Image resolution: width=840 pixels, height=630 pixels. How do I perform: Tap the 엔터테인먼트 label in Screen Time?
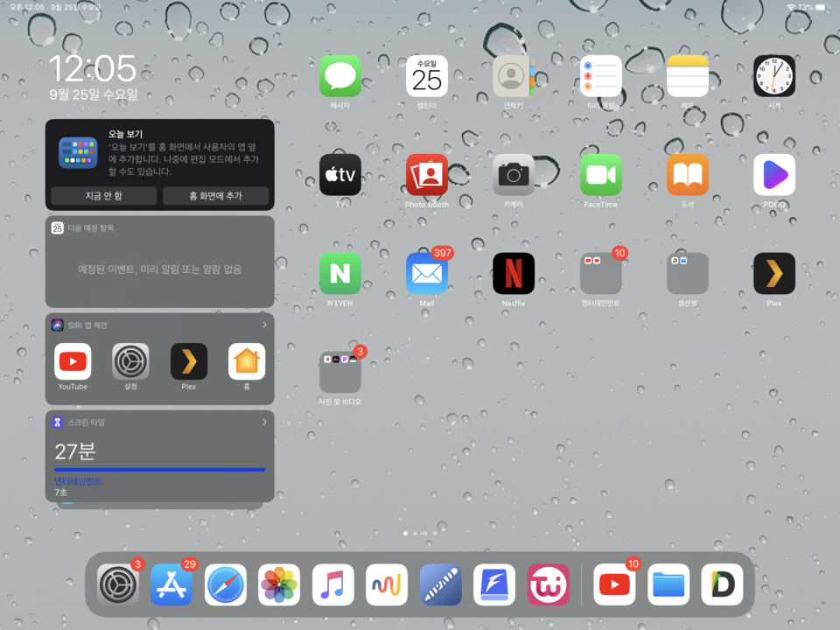[x=78, y=481]
